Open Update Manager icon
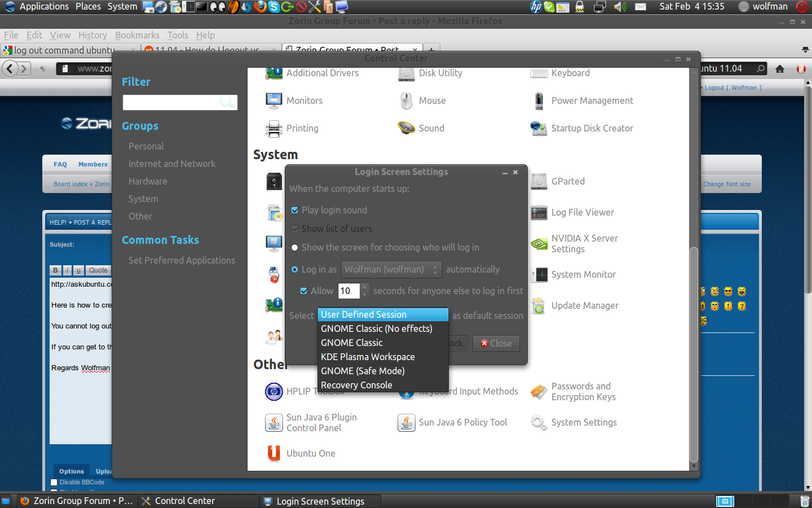812x508 pixels. pos(539,305)
